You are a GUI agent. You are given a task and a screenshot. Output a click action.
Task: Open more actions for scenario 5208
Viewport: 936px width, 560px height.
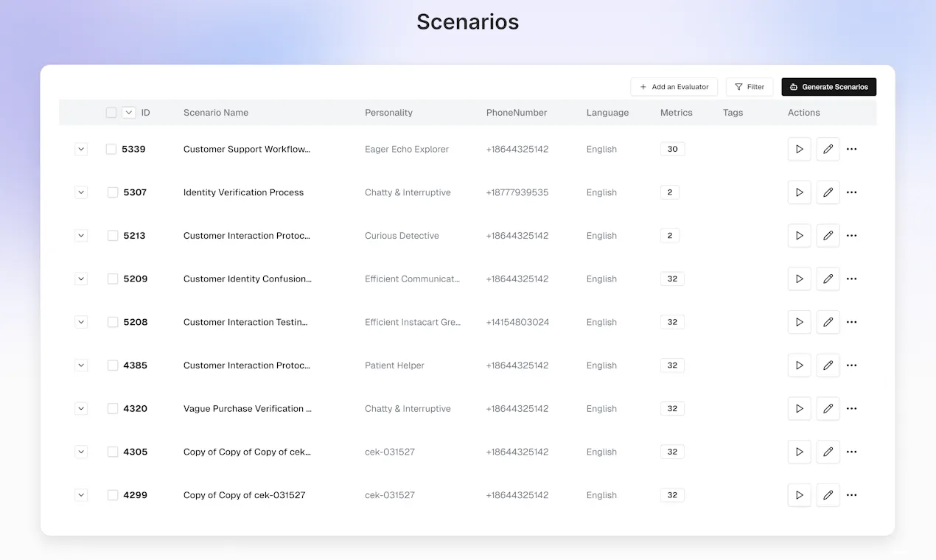point(851,322)
